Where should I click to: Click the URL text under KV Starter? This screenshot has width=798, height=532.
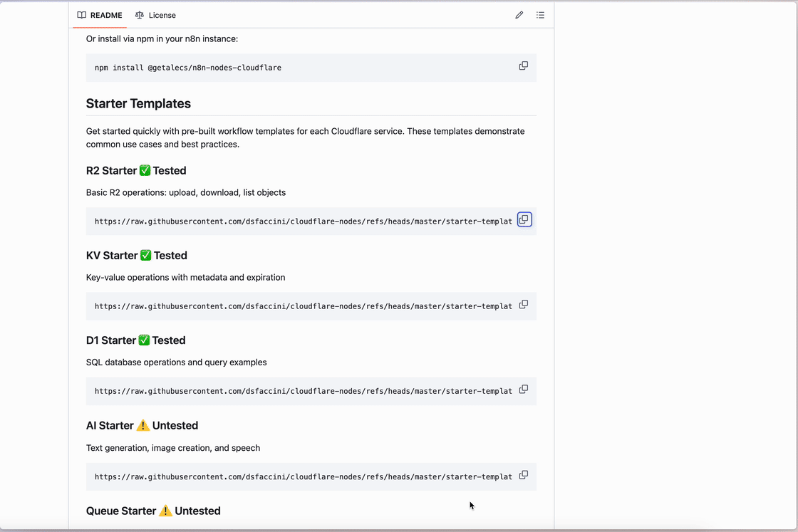pyautogui.click(x=303, y=306)
